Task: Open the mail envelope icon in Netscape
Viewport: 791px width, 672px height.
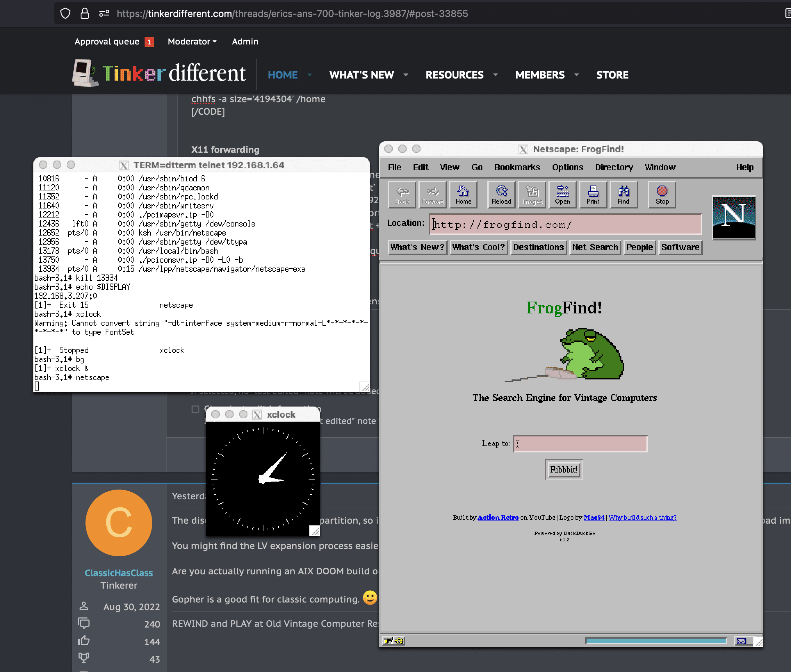Action: (741, 641)
